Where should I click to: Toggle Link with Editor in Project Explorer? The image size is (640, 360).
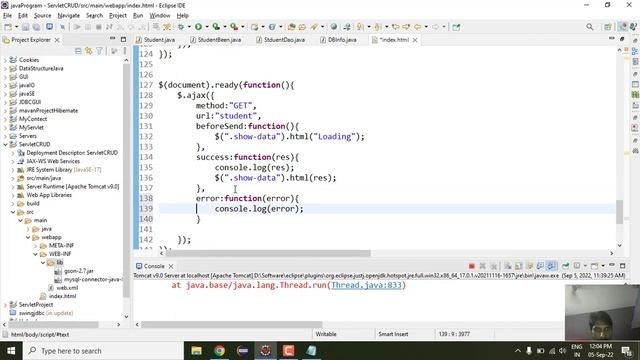(89, 51)
